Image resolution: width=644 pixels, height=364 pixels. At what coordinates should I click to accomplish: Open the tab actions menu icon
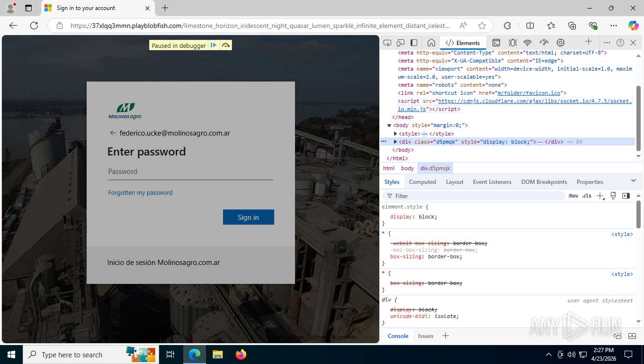click(28, 8)
